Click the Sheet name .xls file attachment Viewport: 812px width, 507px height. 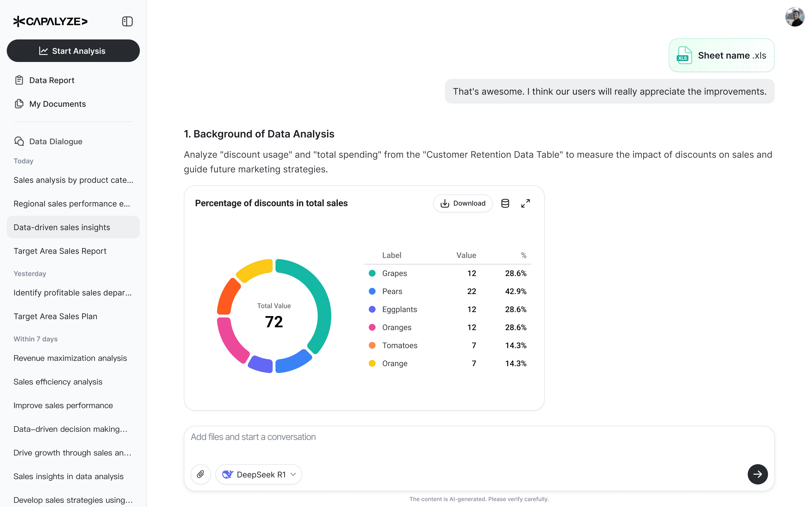[721, 55]
